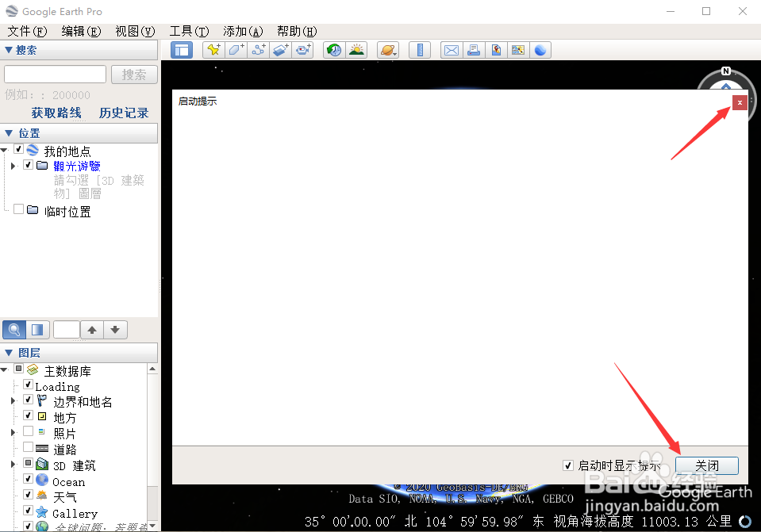Select the Gallery layer label
761x532 pixels.
[75, 514]
